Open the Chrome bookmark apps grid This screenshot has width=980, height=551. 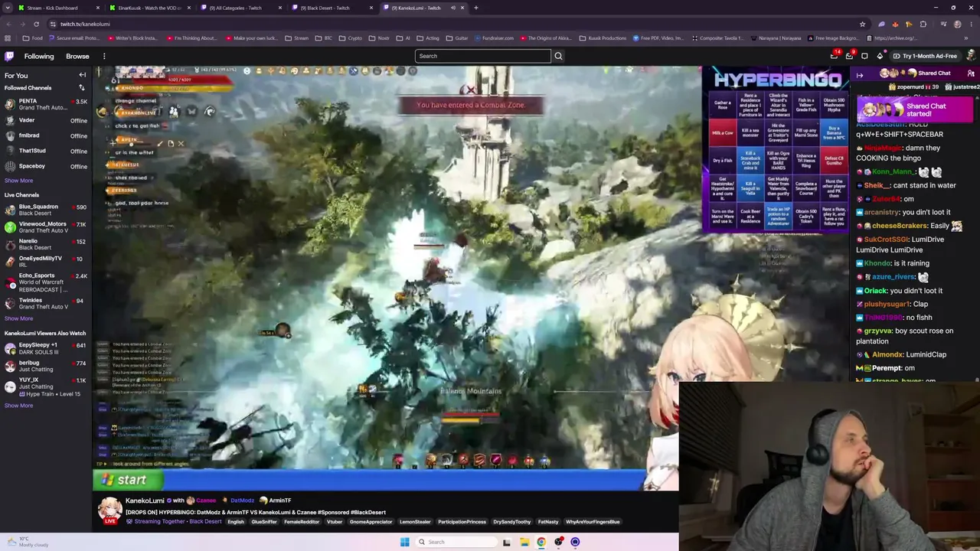(x=8, y=38)
